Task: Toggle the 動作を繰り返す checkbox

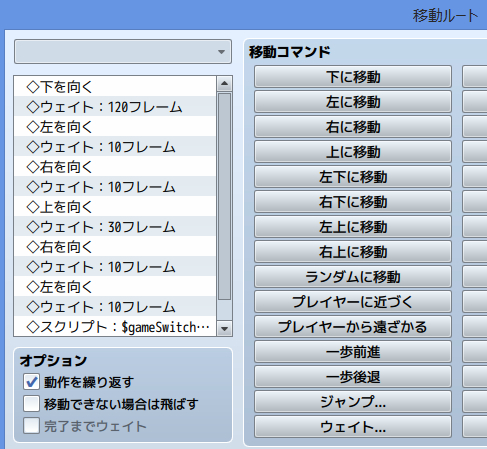Action: [x=31, y=382]
